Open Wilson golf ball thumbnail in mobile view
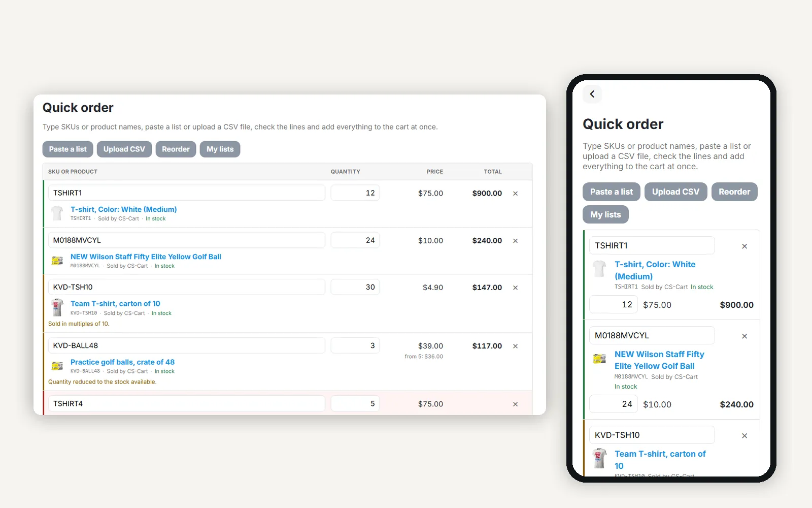This screenshot has width=812, height=508. [x=599, y=359]
